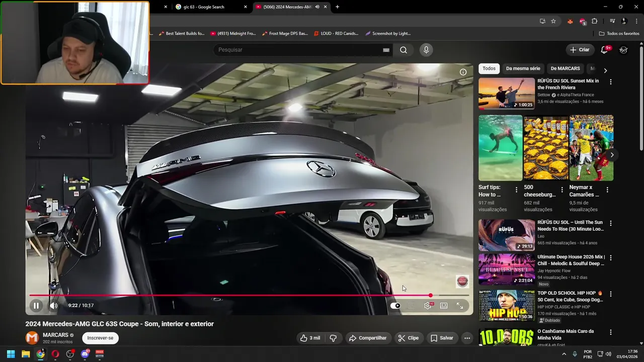Open File Explorer from the taskbar

(26, 354)
